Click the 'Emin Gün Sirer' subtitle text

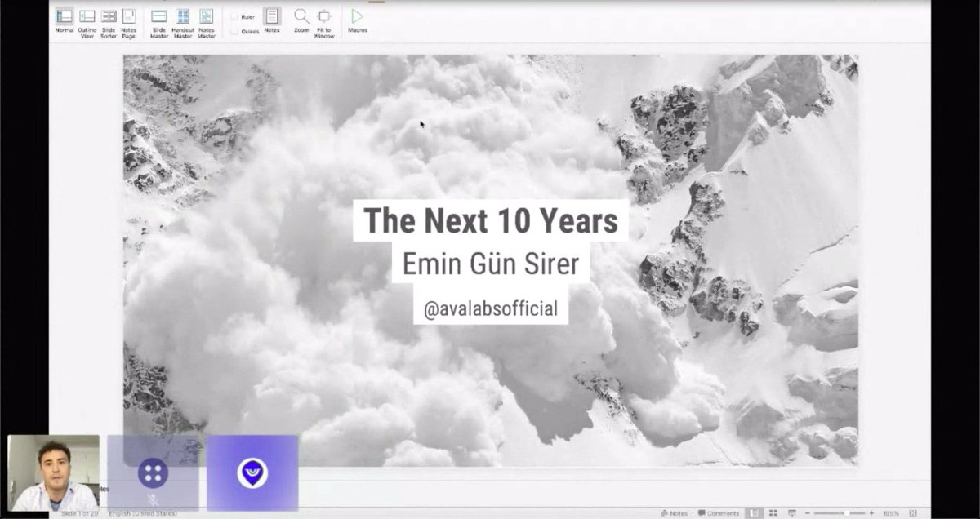point(491,263)
